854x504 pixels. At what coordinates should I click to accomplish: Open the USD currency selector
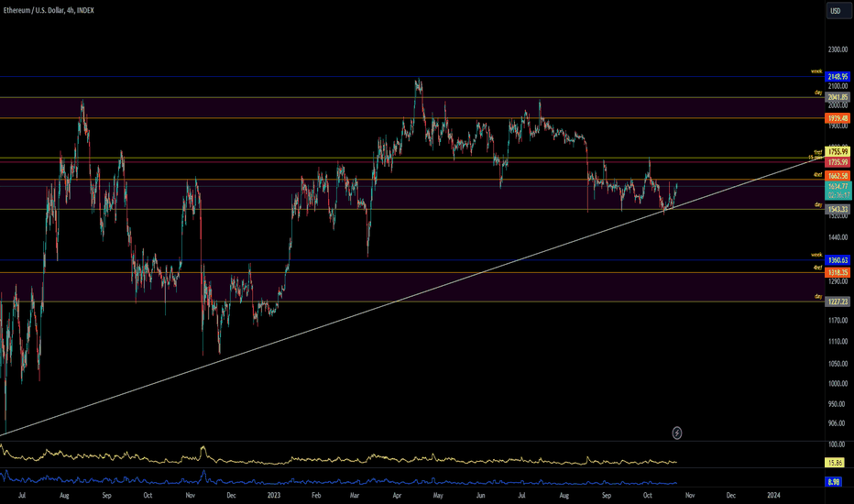tap(836, 11)
